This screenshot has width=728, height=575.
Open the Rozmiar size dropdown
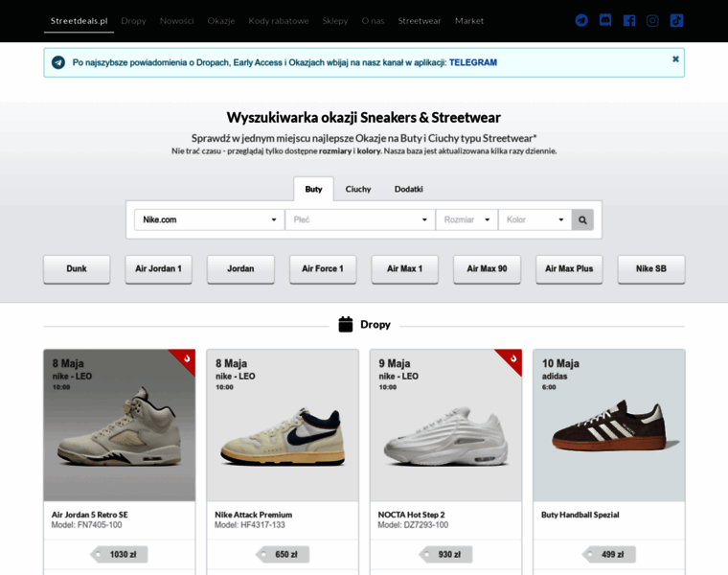tap(467, 219)
